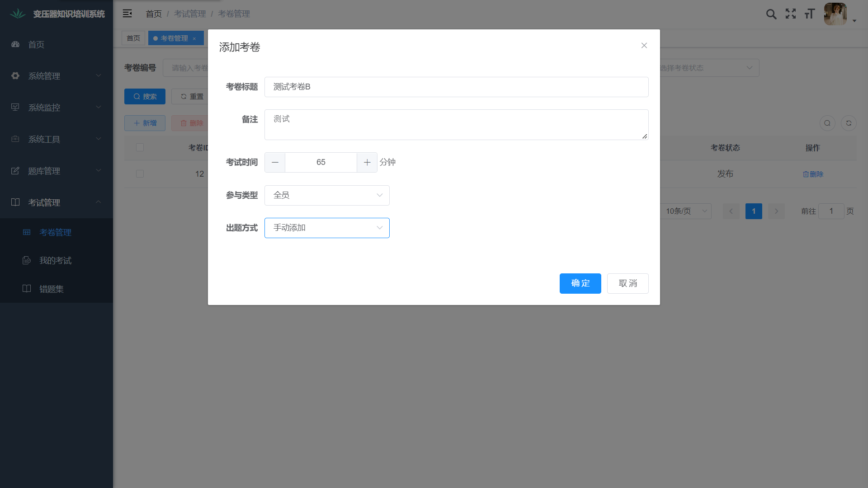This screenshot has height=488, width=868.
Task: Open the 参与类型 dropdown
Action: (327, 195)
